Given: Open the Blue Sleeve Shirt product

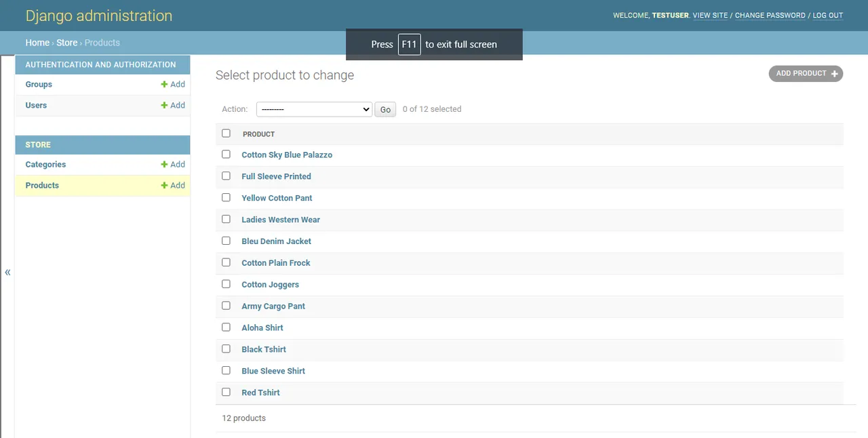Looking at the screenshot, I should 273,372.
